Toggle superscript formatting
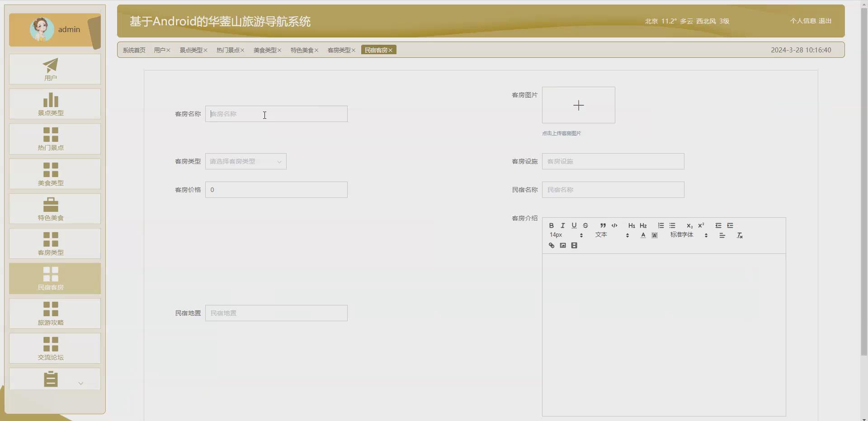The image size is (868, 421). pos(701,225)
